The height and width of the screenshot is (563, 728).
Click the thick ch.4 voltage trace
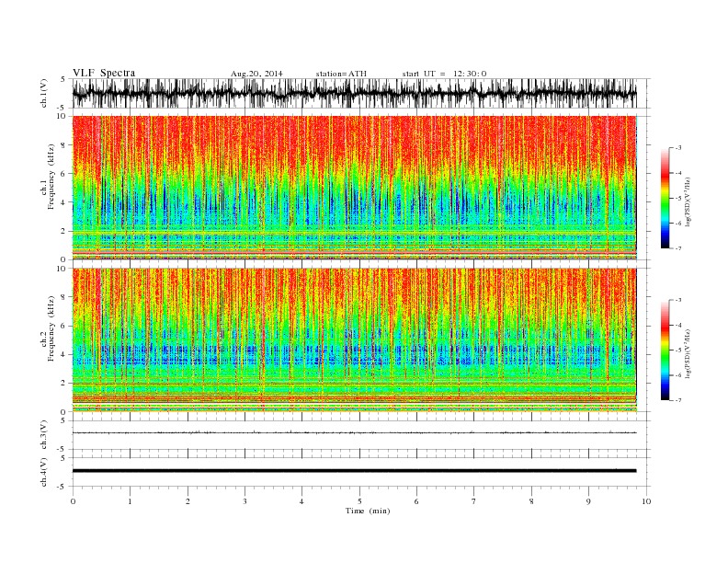point(354,471)
